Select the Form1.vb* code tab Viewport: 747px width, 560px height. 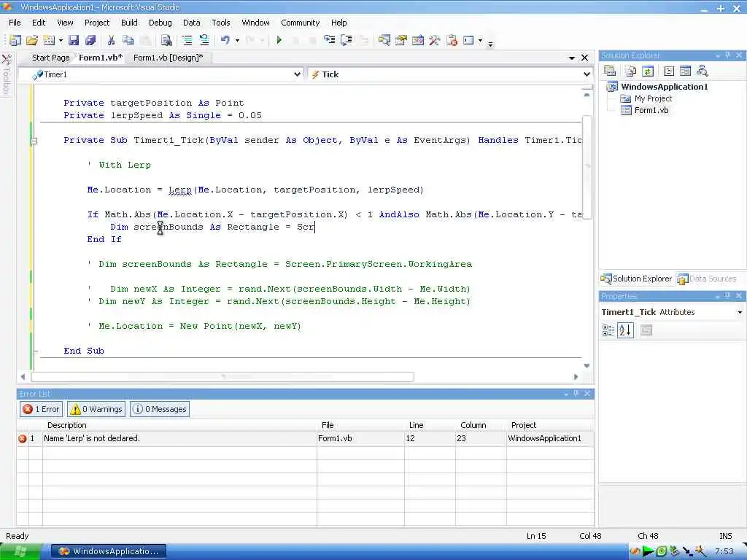click(101, 58)
